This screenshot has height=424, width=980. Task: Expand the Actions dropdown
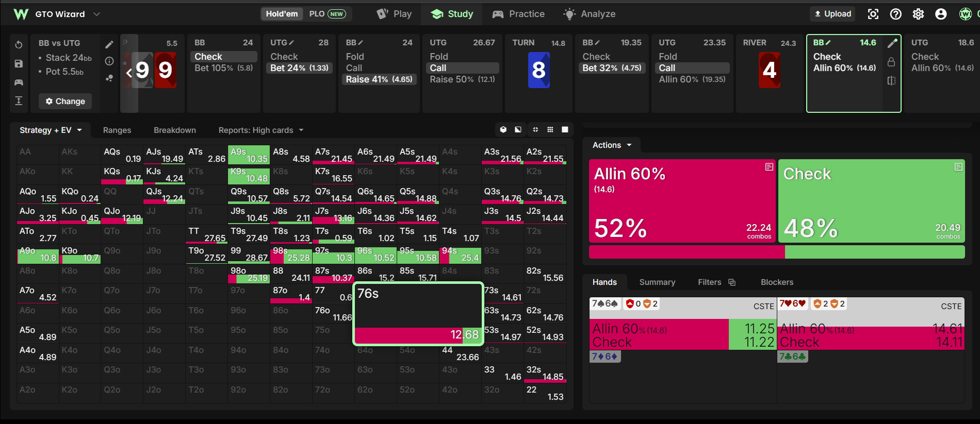pos(612,145)
